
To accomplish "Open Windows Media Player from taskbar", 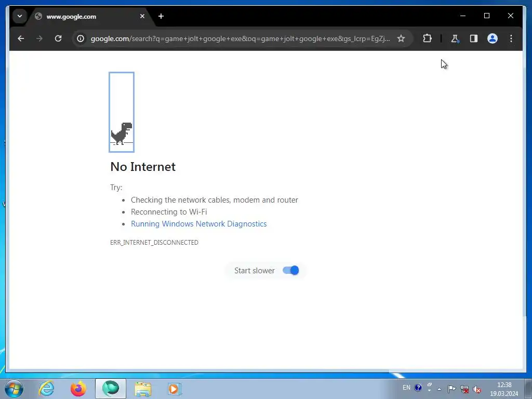I will [x=175, y=389].
